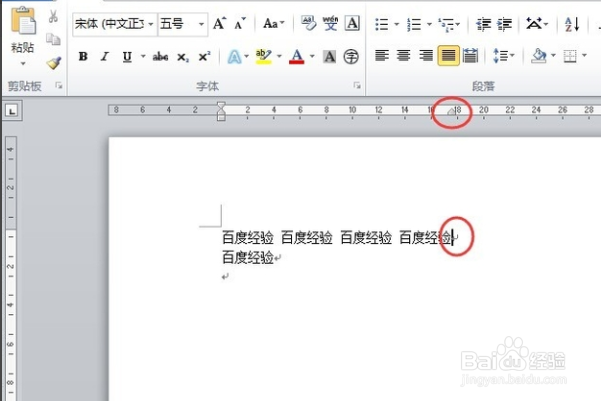Click the Copy icon
The width and height of the screenshot is (601, 401).
tap(53, 39)
